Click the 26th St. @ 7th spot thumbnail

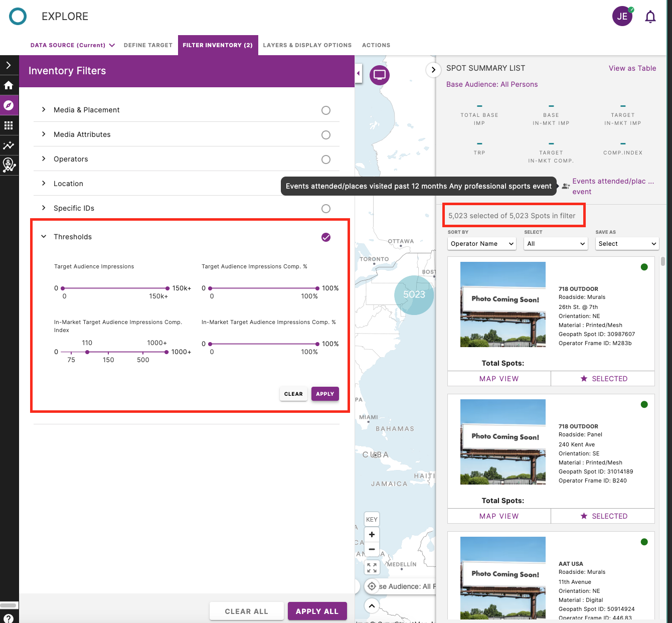click(x=503, y=304)
